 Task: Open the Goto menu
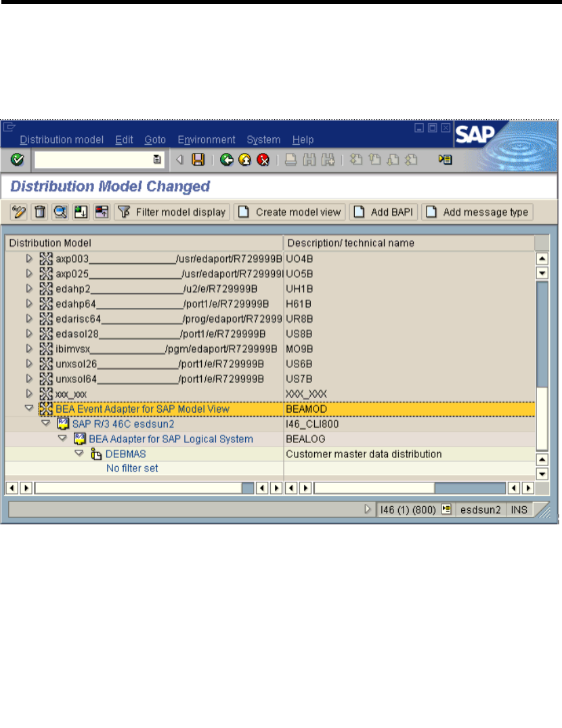coord(155,140)
